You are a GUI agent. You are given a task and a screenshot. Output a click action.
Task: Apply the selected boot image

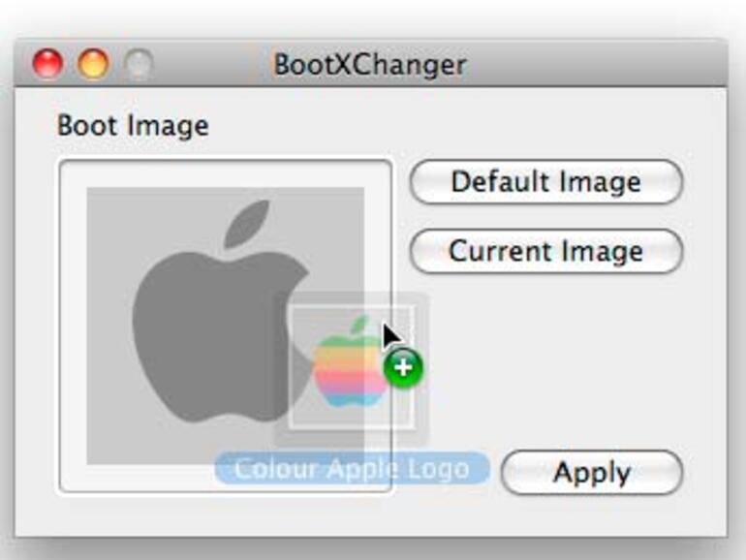tap(591, 473)
